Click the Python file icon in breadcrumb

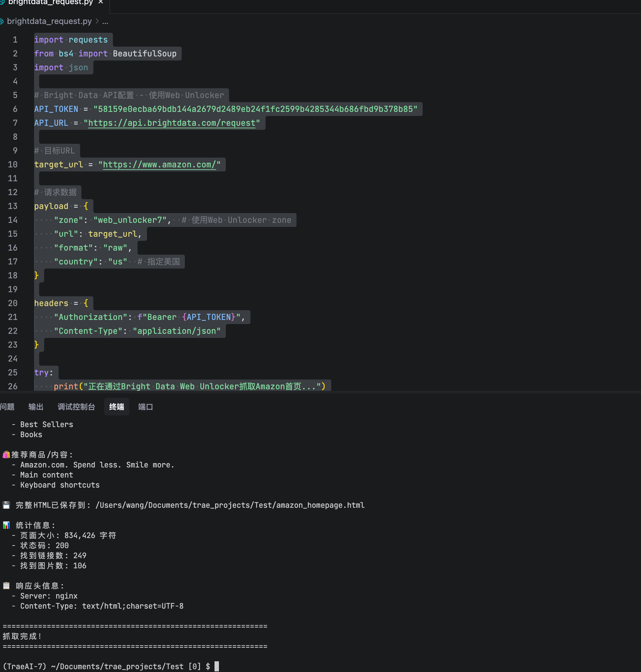[x=2, y=21]
